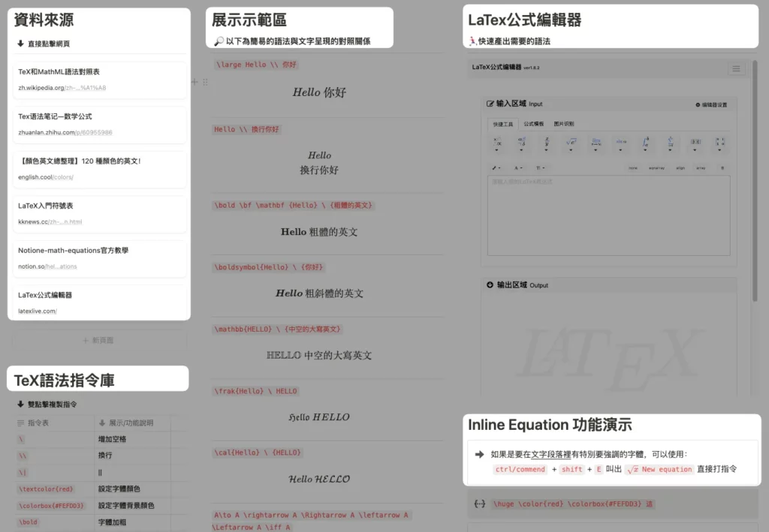Toggle the eqnarray equation mode
The height and width of the screenshot is (532, 769).
(x=657, y=167)
